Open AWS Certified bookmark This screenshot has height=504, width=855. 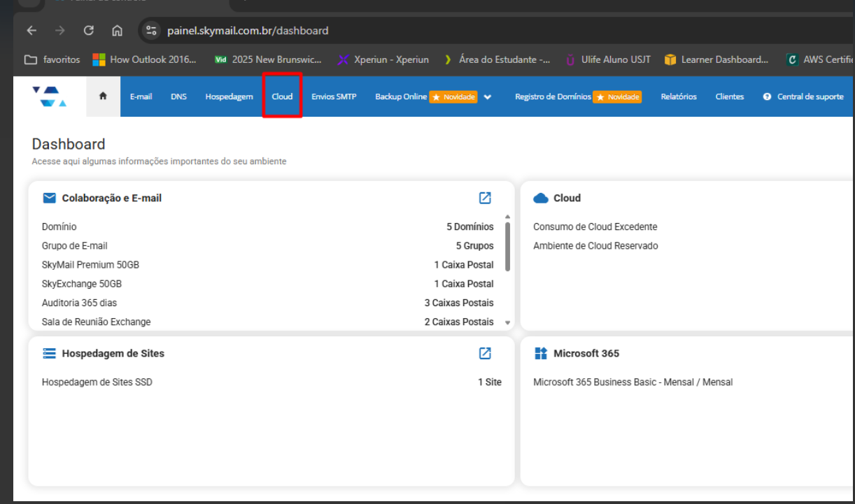[820, 59]
